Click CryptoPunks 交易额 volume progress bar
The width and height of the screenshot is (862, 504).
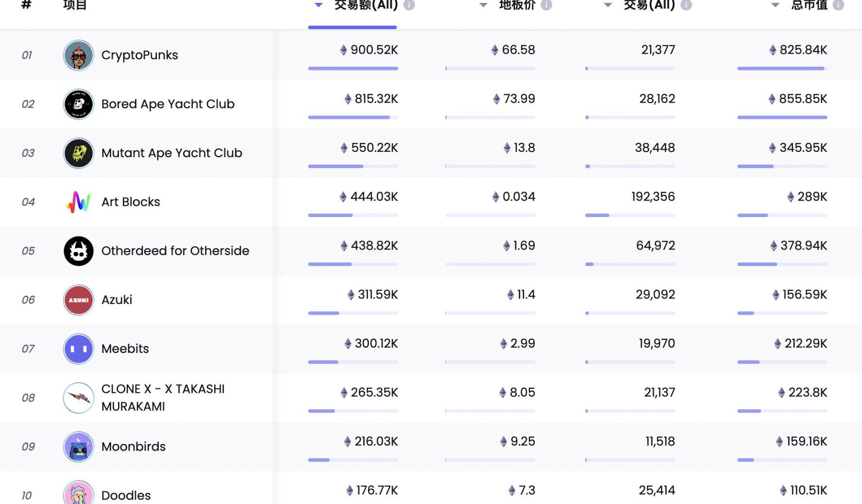(x=353, y=68)
